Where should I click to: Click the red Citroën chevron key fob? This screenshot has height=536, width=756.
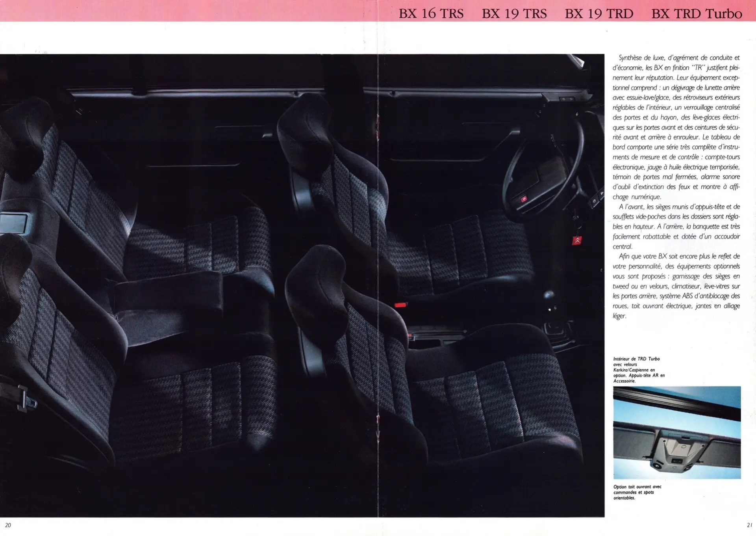click(x=576, y=240)
